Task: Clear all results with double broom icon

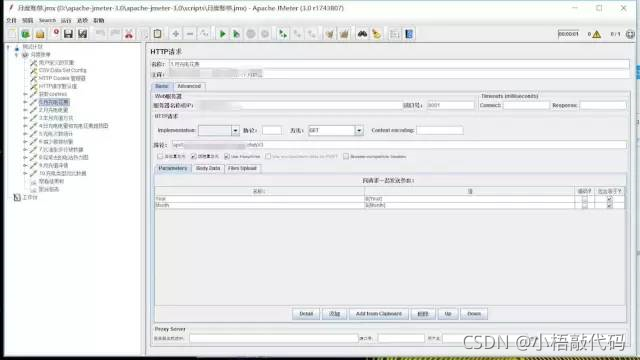Action: [x=344, y=34]
